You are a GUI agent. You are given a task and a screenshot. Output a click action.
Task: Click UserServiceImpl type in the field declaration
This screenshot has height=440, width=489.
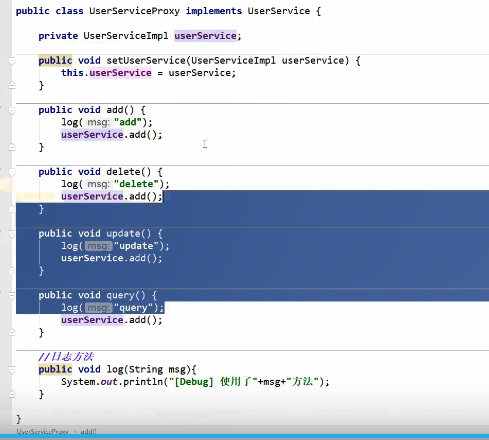point(126,36)
